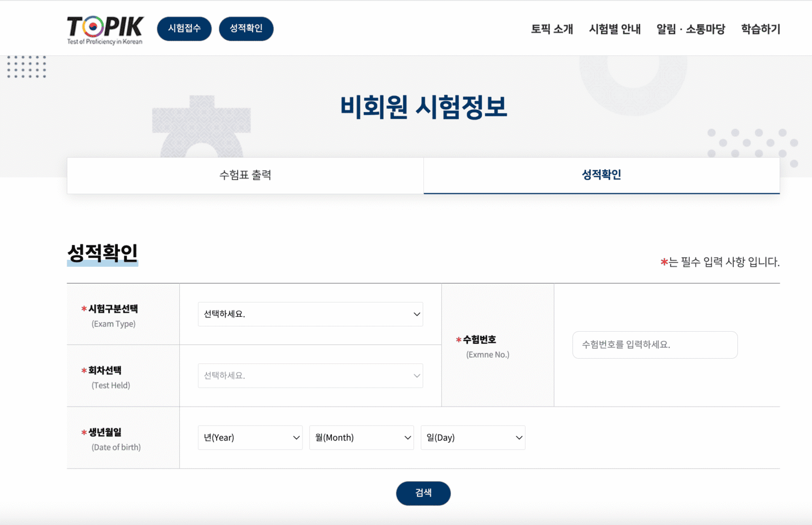Switch to the 수험표 출력 tab
The width and height of the screenshot is (812, 525).
pyautogui.click(x=245, y=175)
